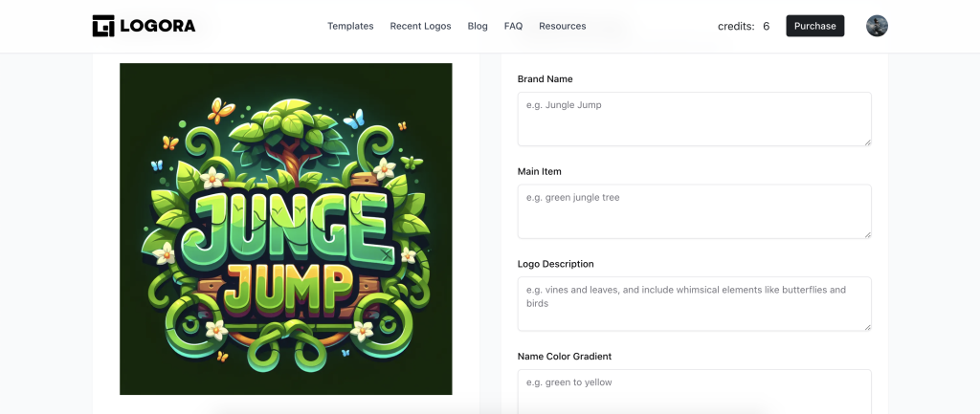The width and height of the screenshot is (980, 414).
Task: Open the user profile avatar
Action: click(877, 26)
